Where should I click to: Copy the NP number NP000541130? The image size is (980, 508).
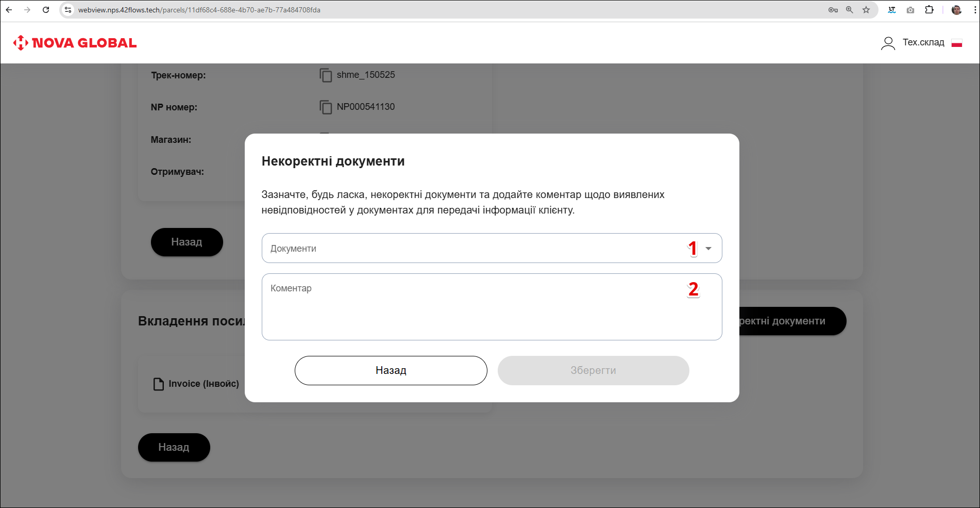326,107
